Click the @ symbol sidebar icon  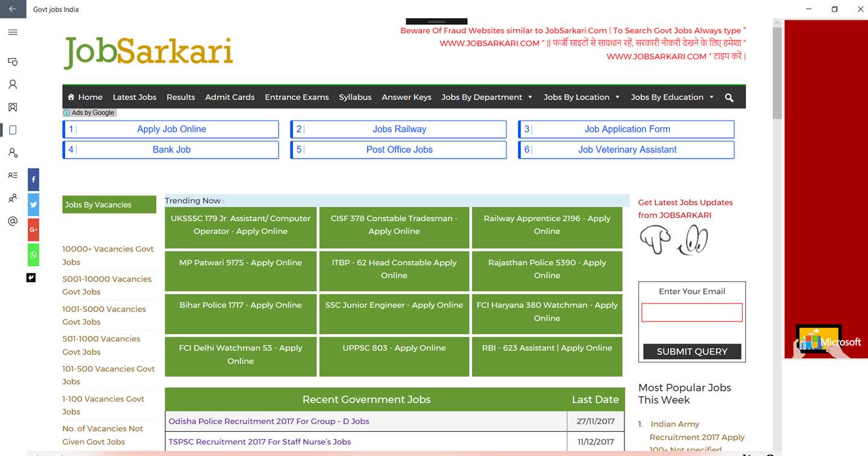coord(13,221)
